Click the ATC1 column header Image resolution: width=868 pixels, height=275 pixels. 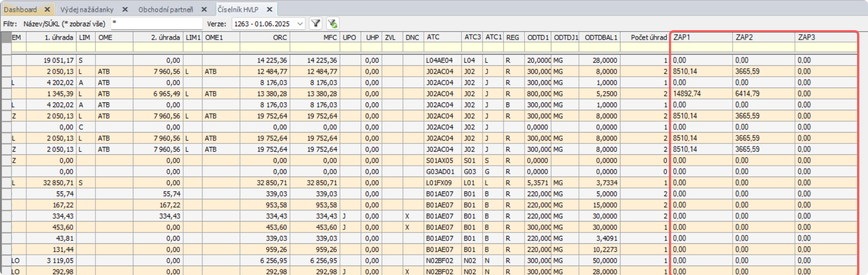(x=493, y=37)
